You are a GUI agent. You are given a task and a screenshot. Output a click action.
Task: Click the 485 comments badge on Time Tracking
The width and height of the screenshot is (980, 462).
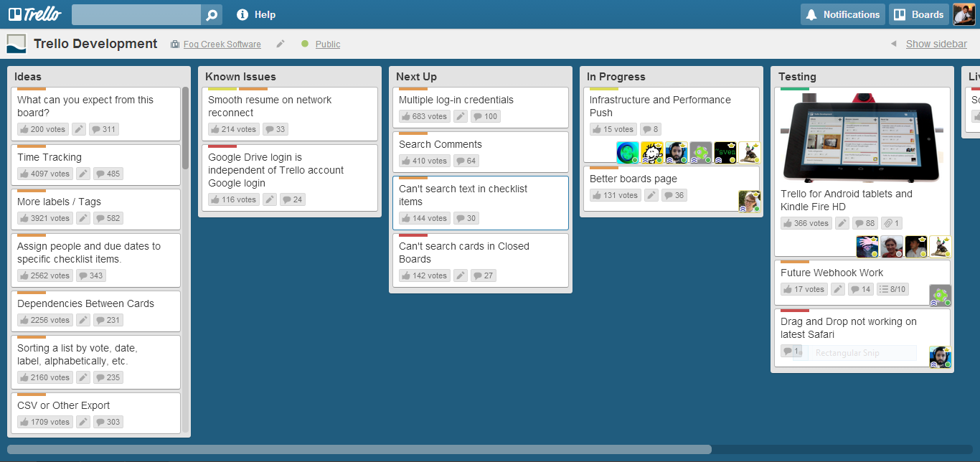pos(108,174)
